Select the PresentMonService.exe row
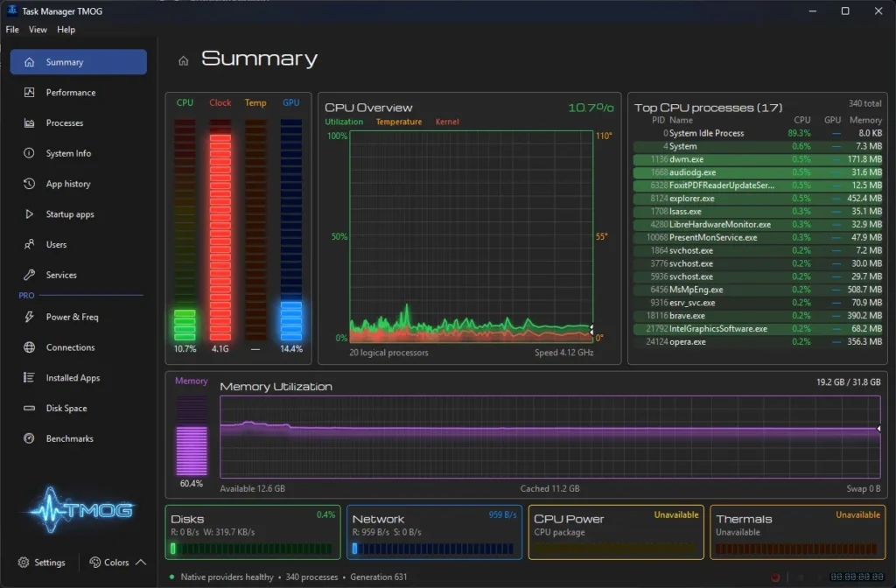Screen dimensions: 896x588 point(758,237)
